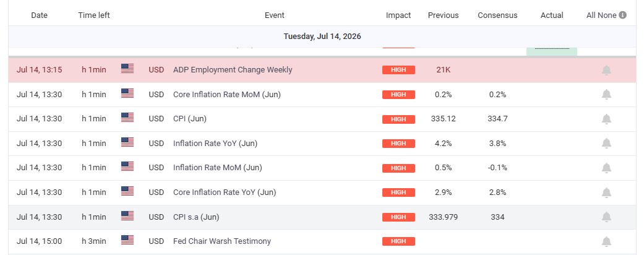Toggle bell for Core Inflation Rate YoY (Jun)
644x255 pixels.
coord(606,192)
